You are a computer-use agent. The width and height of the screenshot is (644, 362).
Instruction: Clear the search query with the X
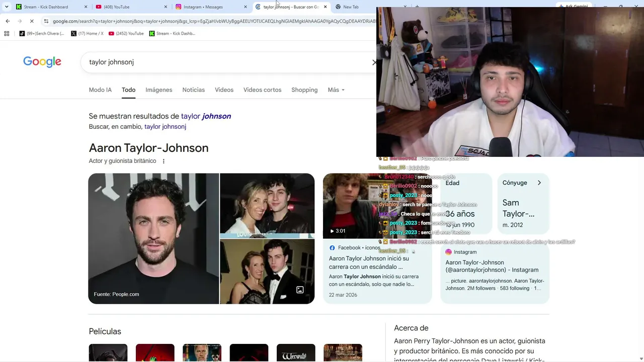click(x=374, y=62)
